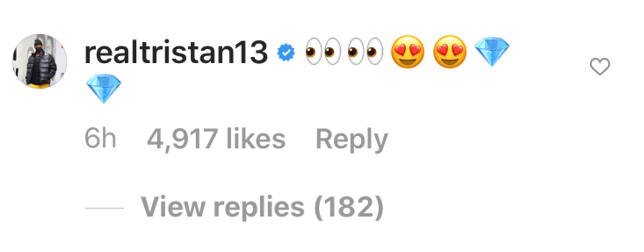Click the number 4,917 in the like count
644x252 pixels.
(x=182, y=139)
